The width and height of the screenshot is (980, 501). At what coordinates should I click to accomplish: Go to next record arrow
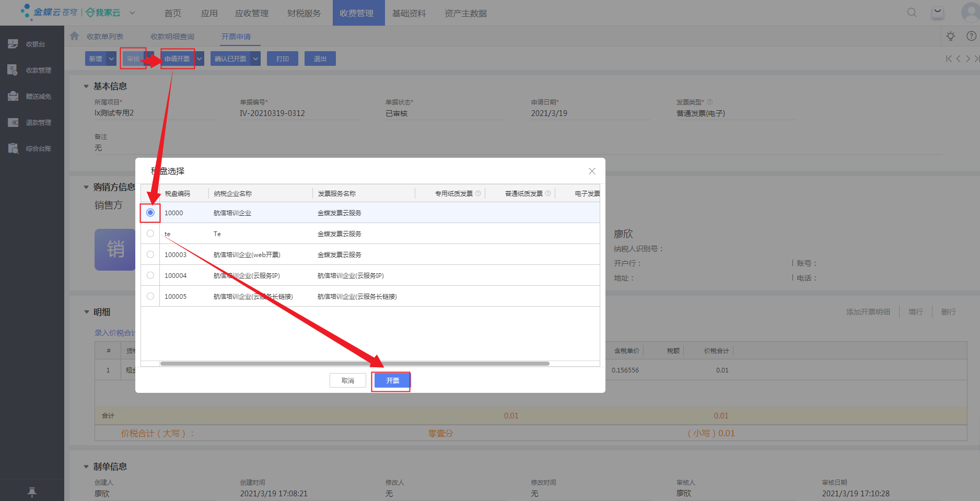[x=968, y=59]
